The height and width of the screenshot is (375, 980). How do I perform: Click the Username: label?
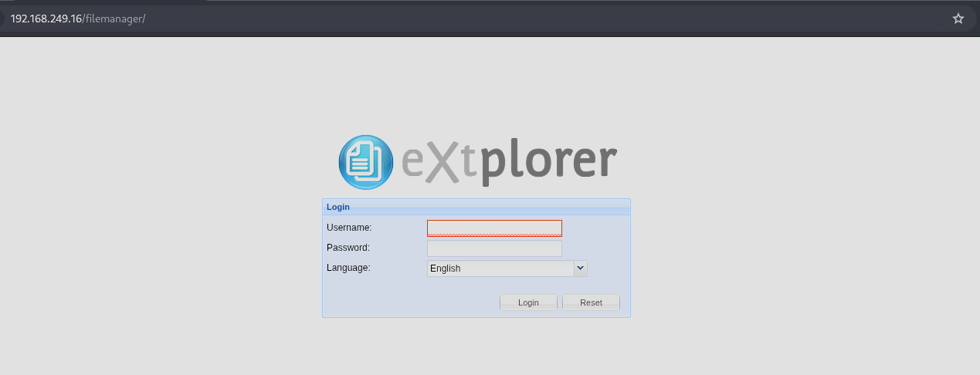coord(349,228)
